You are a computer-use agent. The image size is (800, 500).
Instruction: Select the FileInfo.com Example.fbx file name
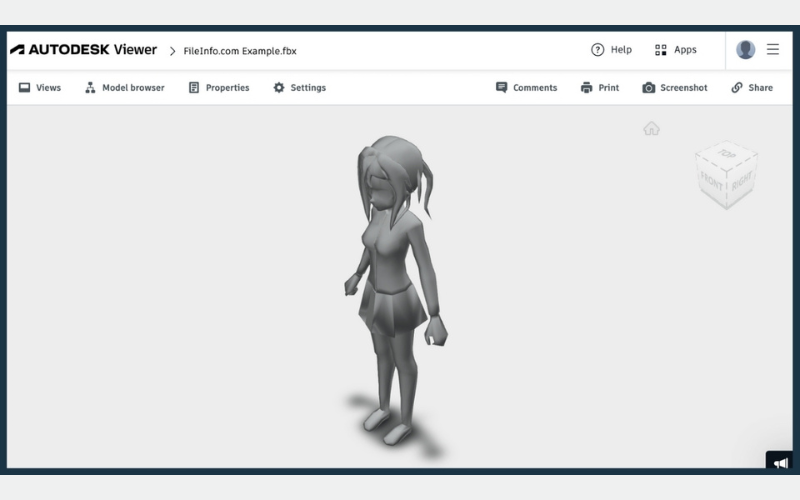tap(240, 51)
